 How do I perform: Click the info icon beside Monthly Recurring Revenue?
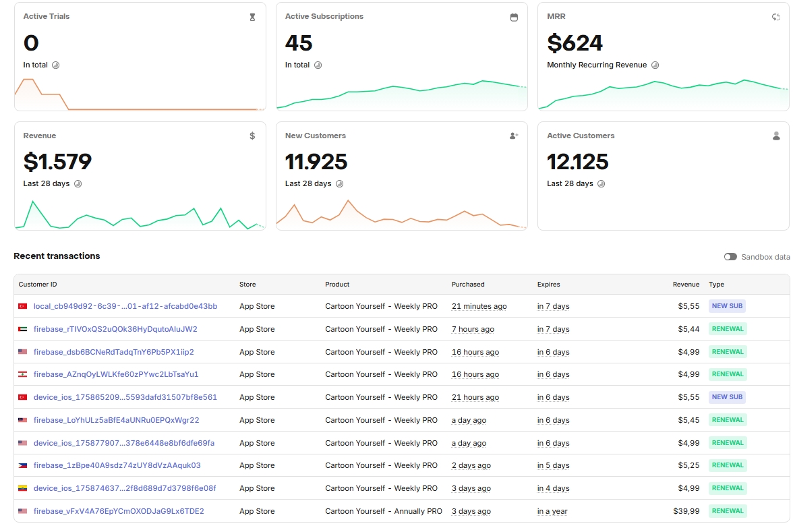pos(655,65)
